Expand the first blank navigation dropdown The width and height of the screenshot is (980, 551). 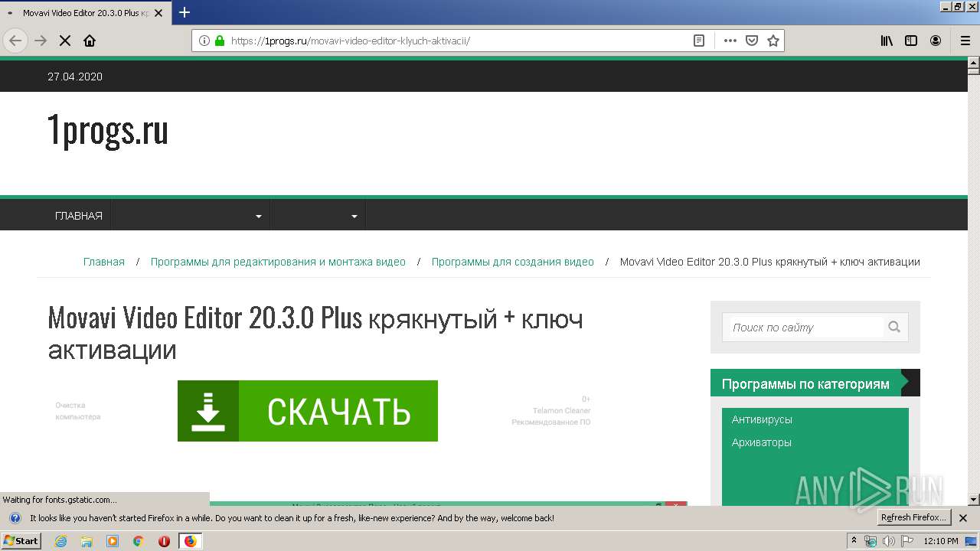click(x=191, y=216)
